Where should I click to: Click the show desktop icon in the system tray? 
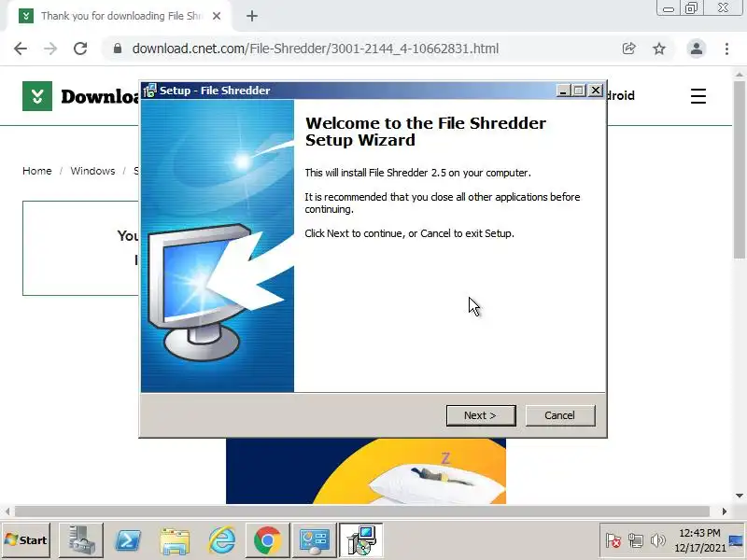737,540
